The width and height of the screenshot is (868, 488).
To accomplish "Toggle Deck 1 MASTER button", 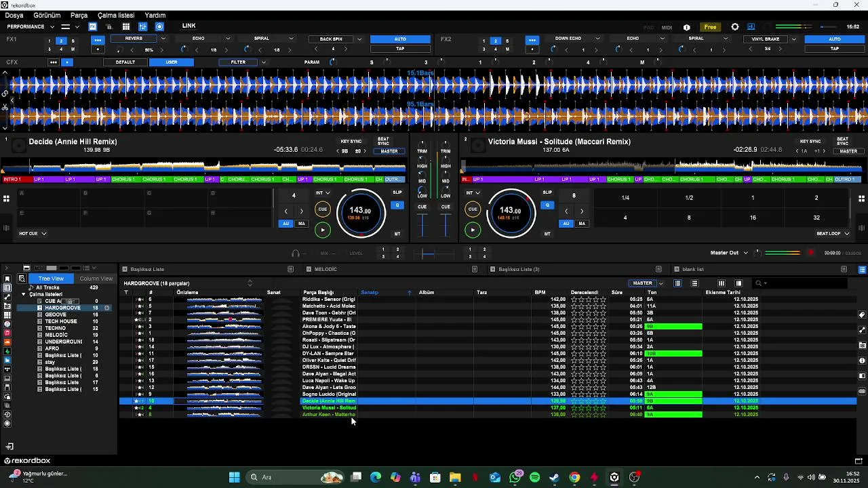I will (389, 151).
